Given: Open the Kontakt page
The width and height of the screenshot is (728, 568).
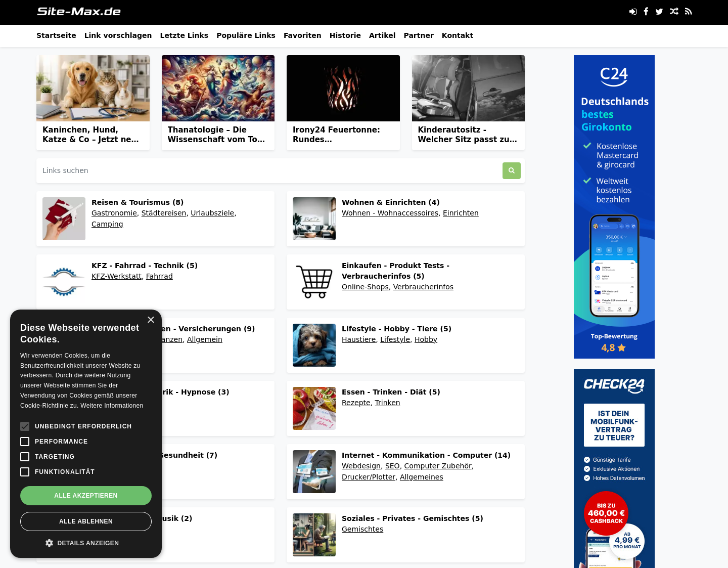Looking at the screenshot, I should tap(458, 35).
